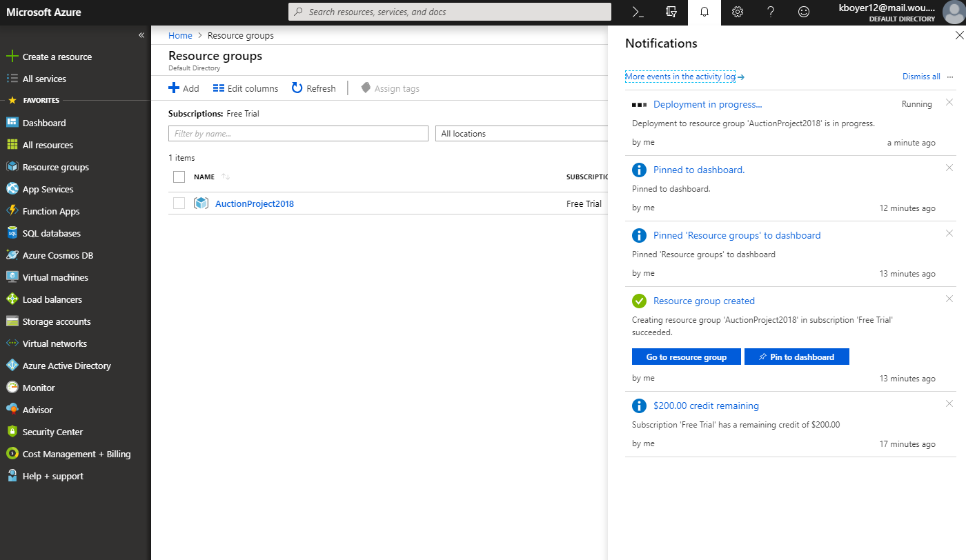Screen dimensions: 966x560
Task: Click Edit columns in toolbar
Action: point(246,88)
